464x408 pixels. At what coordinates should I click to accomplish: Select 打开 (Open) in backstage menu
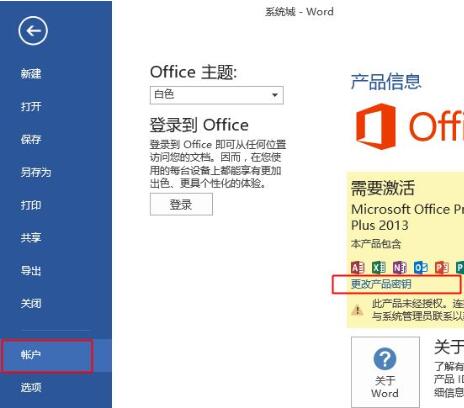[x=31, y=106]
